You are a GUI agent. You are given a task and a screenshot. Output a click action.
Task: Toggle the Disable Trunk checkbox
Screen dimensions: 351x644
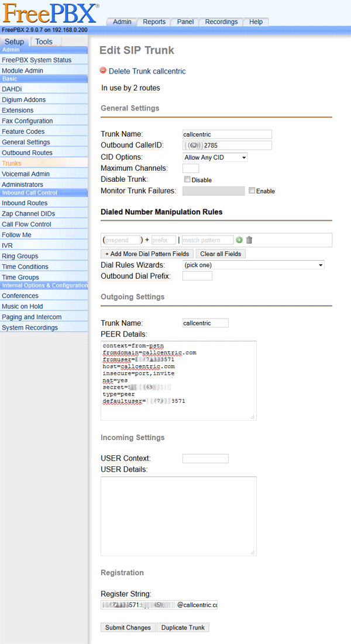coord(187,179)
